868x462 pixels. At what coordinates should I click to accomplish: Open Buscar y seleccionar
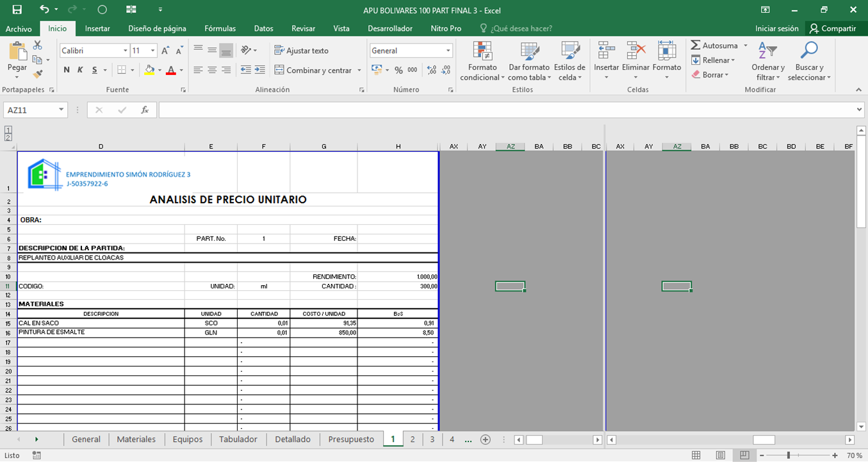(x=809, y=62)
